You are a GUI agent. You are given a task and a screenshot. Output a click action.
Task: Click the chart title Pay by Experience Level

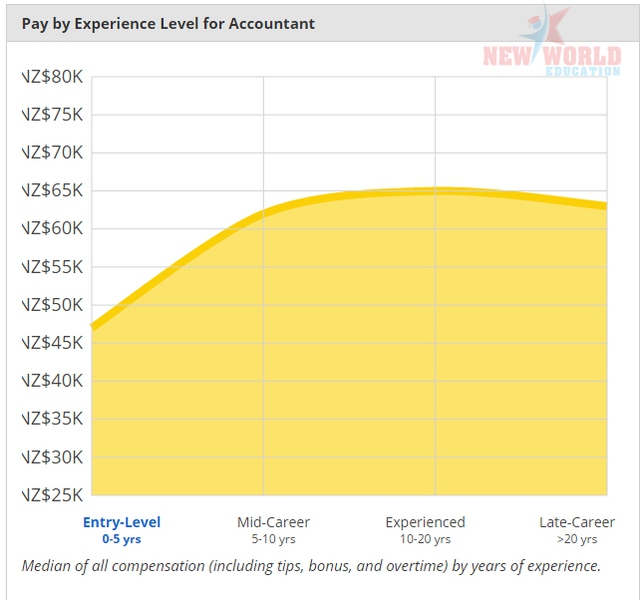tap(168, 24)
